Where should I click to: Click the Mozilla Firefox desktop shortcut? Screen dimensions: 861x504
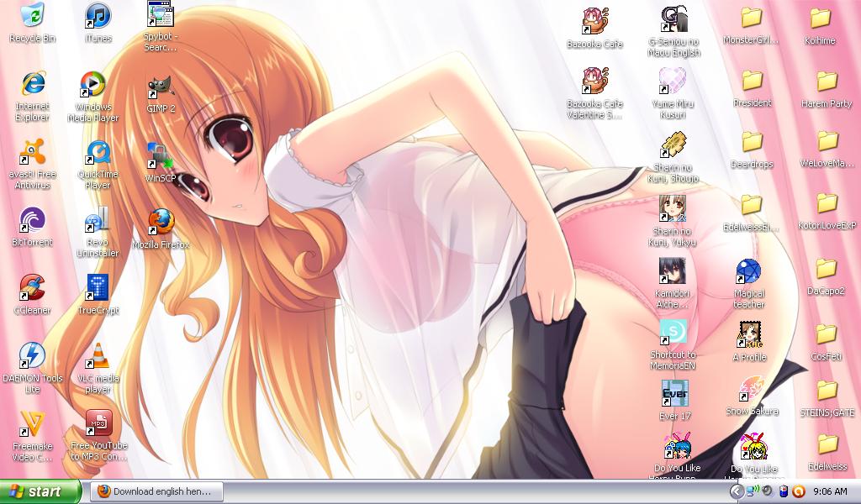(x=161, y=223)
